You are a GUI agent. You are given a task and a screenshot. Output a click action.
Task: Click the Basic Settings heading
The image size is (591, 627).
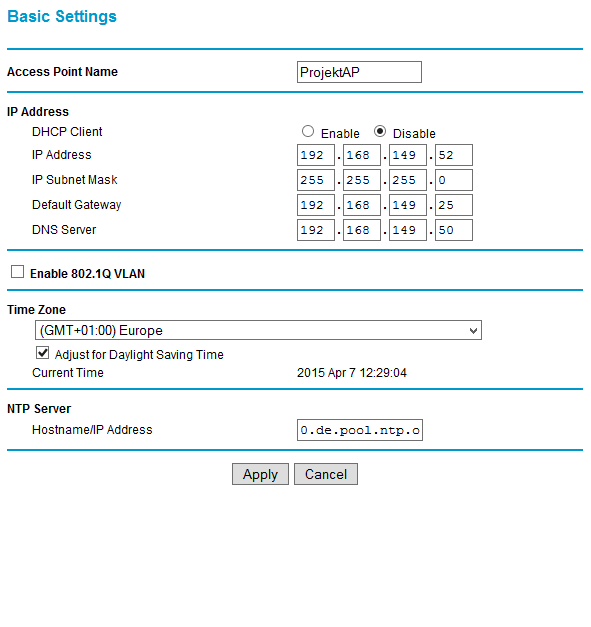(x=62, y=16)
